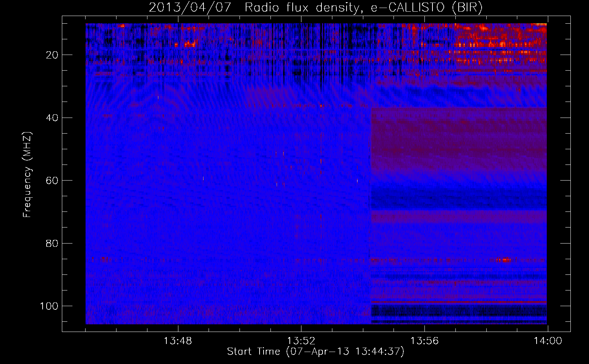
Task: Click the 'Start Time (07-Apr-13 13:44:37)' label
Action: click(x=316, y=352)
